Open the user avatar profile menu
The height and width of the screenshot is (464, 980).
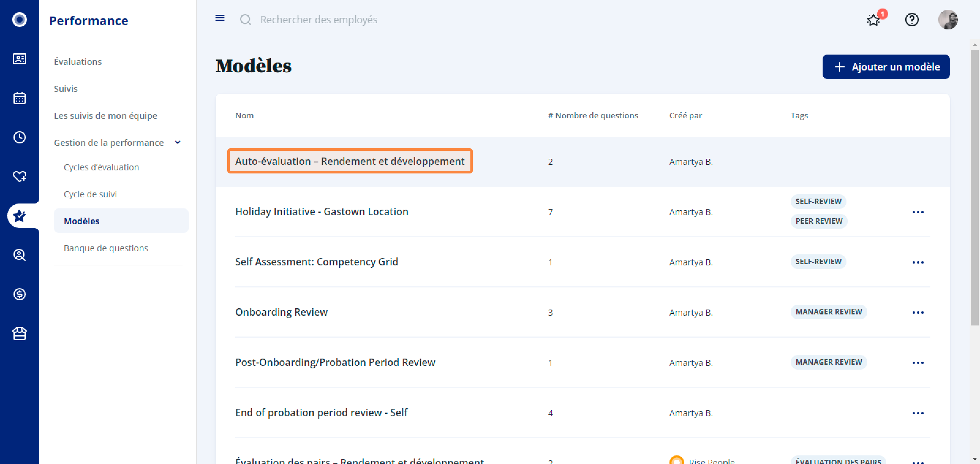[x=948, y=19]
